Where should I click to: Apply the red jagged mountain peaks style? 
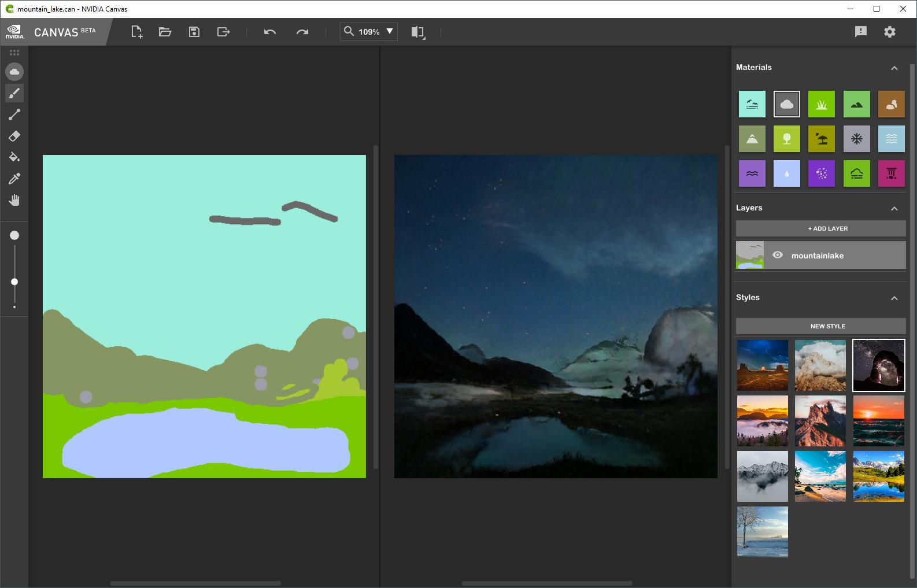coord(820,421)
